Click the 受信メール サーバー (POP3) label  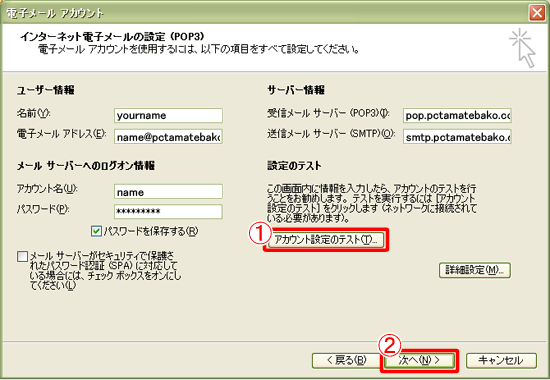(x=328, y=113)
